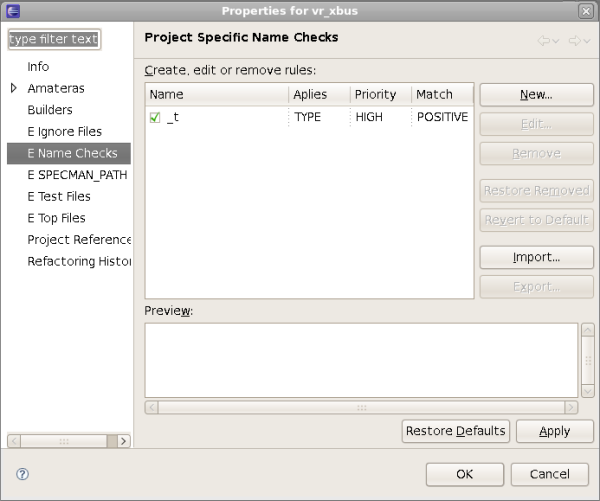The image size is (600, 501).
Task: Sort rules by Aplies column header
Action: 320,95
